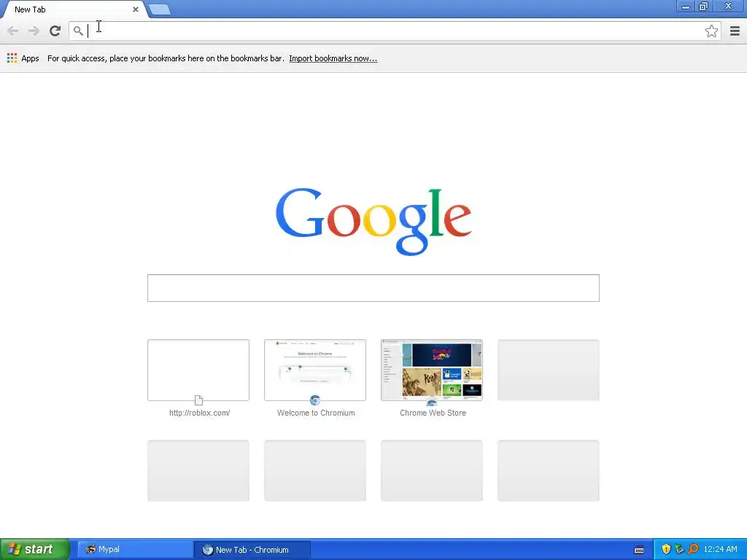Open a new tab with the tab button
The height and width of the screenshot is (560, 747).
160,9
